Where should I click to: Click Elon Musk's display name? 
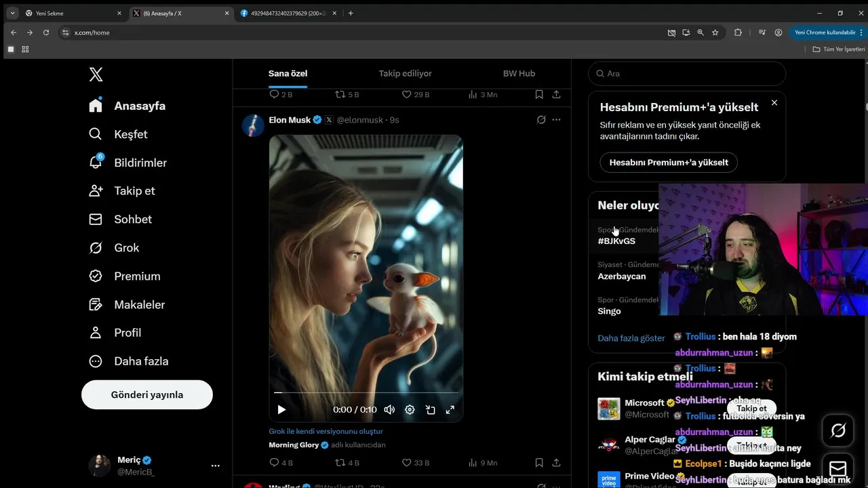coord(290,120)
